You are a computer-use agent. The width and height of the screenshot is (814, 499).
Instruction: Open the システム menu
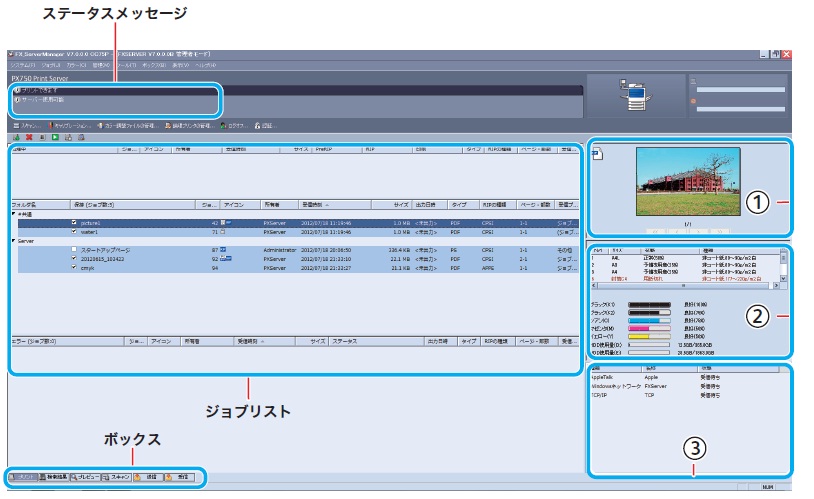[24, 64]
